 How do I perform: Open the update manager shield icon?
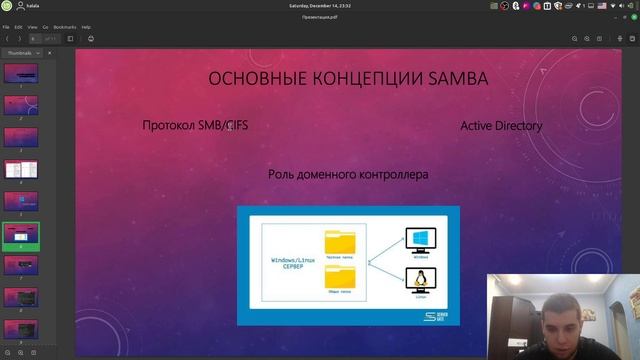[x=558, y=6]
